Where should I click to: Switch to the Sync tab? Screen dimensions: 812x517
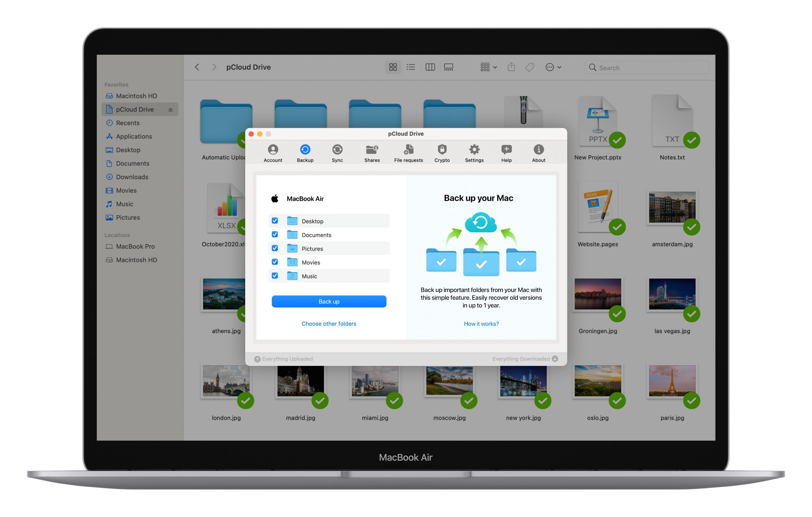[337, 154]
